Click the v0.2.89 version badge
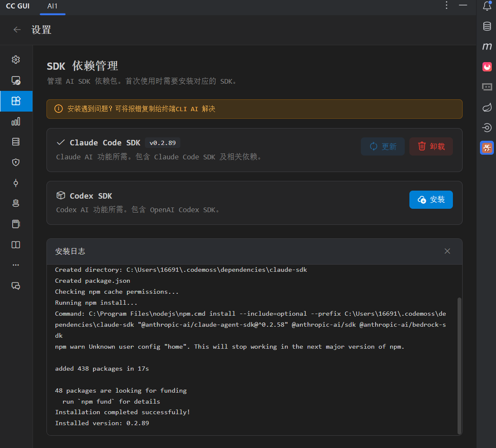 click(163, 143)
